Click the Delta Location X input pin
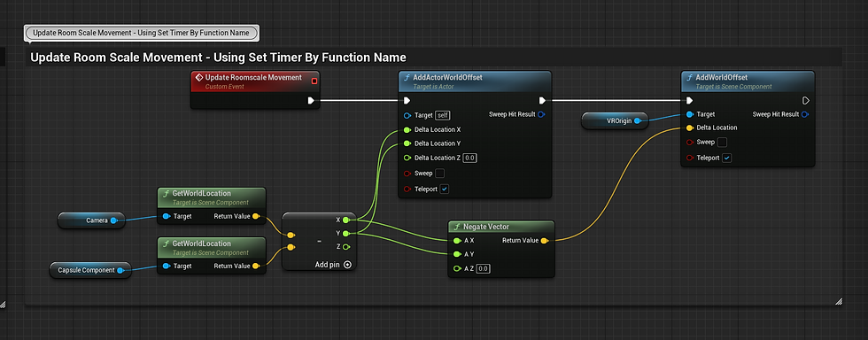868x340 pixels. pyautogui.click(x=407, y=129)
